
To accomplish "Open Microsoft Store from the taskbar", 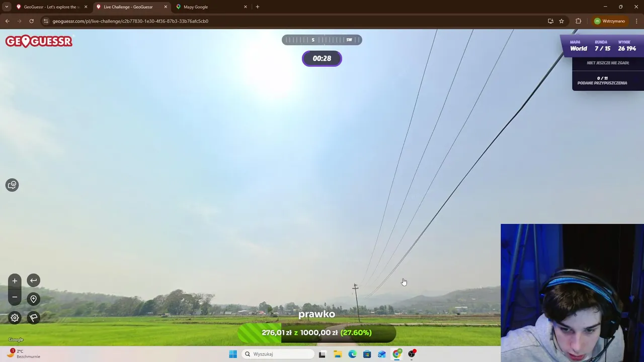I will 367,354.
